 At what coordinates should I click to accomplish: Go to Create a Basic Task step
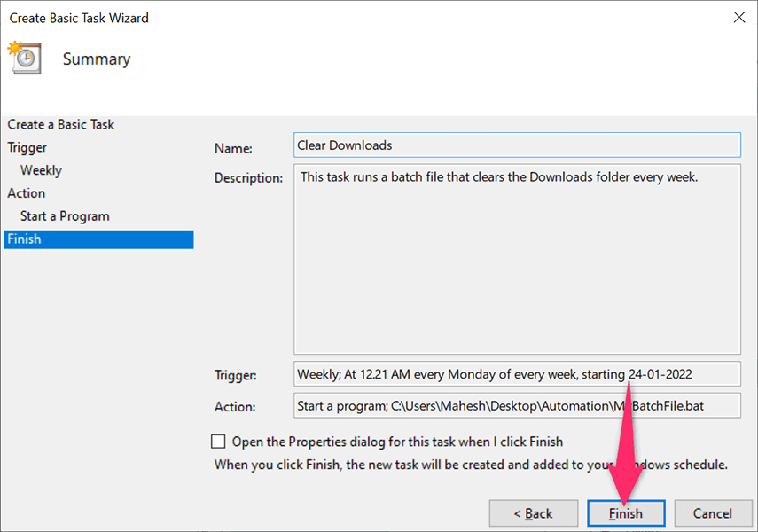click(61, 125)
